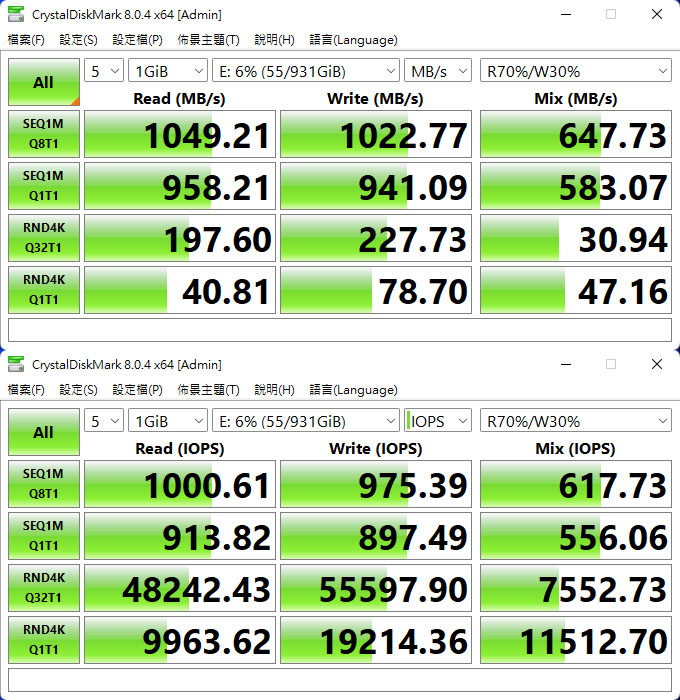Expand R70%/W30% mix dropdown in top window
The height and width of the screenshot is (700, 680).
click(x=576, y=71)
